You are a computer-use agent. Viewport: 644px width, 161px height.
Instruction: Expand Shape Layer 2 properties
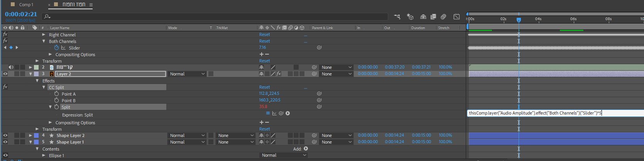(x=30, y=135)
